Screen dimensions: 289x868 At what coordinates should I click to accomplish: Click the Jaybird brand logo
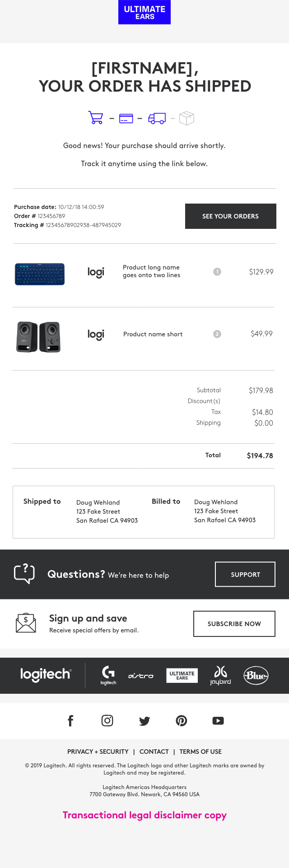pyautogui.click(x=220, y=675)
